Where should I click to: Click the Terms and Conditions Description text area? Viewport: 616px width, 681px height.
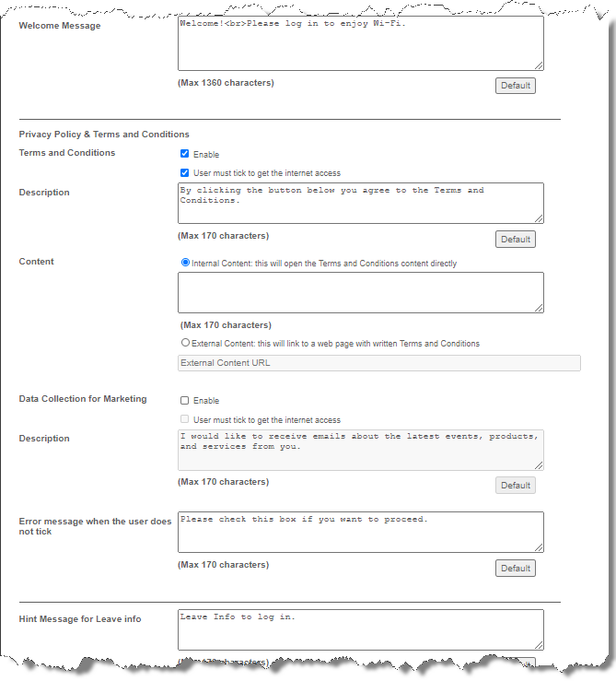point(361,204)
